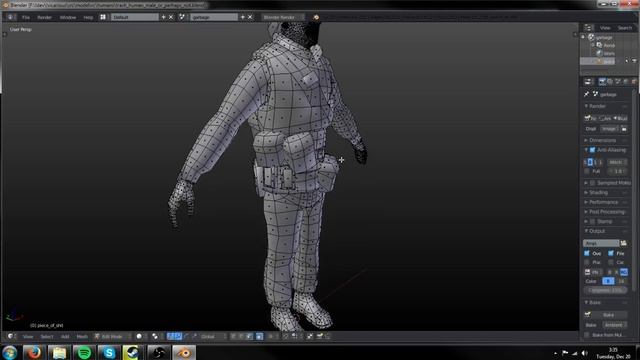Click the output path field
The width and height of the screenshot is (640, 360).
(601, 243)
